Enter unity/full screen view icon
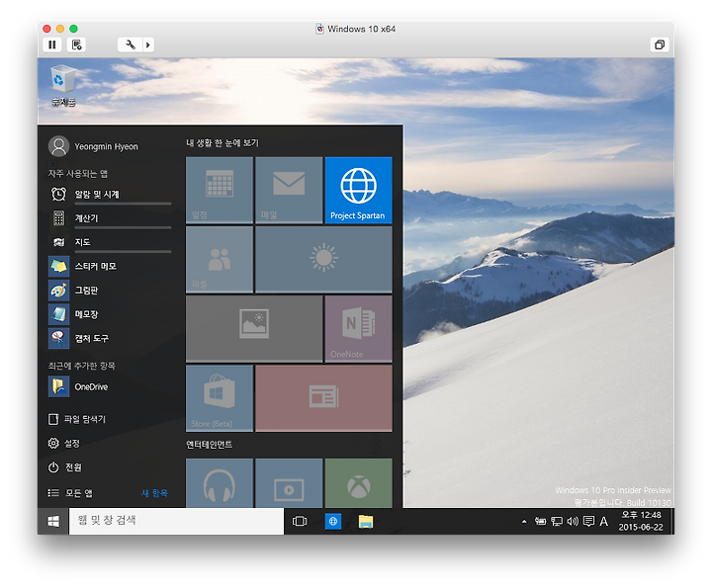Image resolution: width=712 pixels, height=588 pixels. (x=660, y=44)
